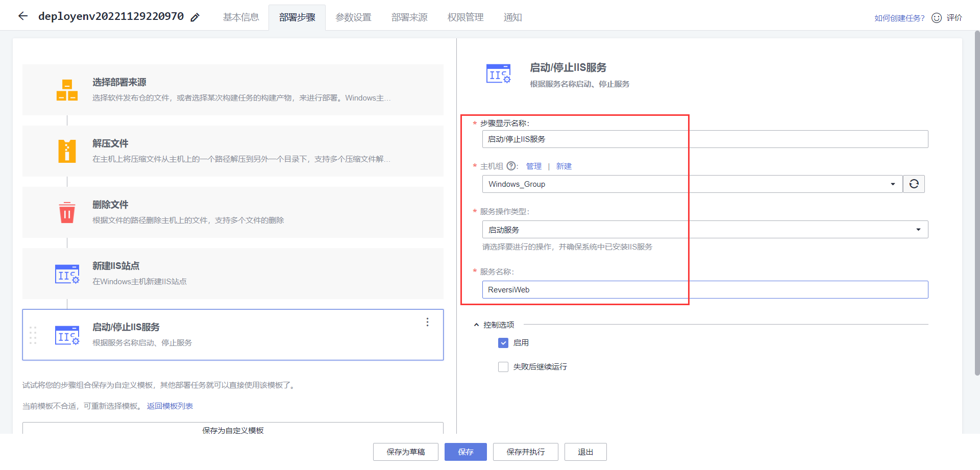Enable 失败后继续运行 option
This screenshot has height=470, width=980.
tap(503, 366)
